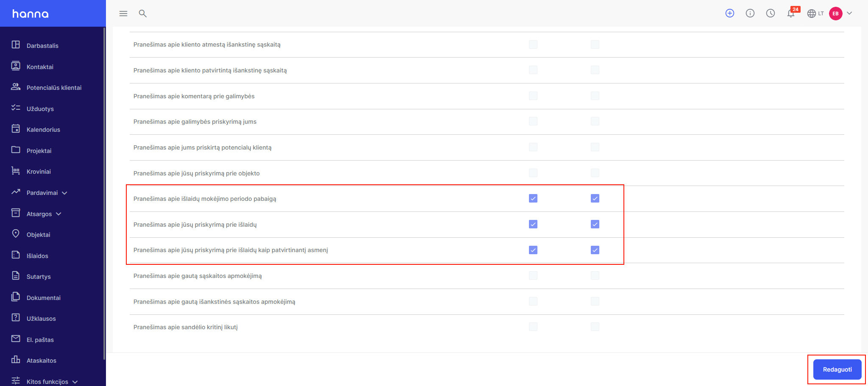The image size is (868, 386).
Task: Open search with the magnifier icon
Action: click(143, 14)
